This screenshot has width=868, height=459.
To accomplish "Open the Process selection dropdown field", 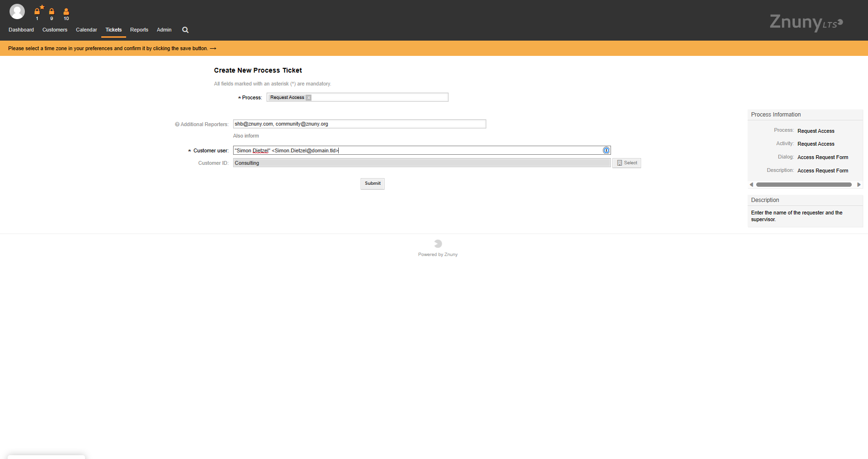I will pos(380,97).
